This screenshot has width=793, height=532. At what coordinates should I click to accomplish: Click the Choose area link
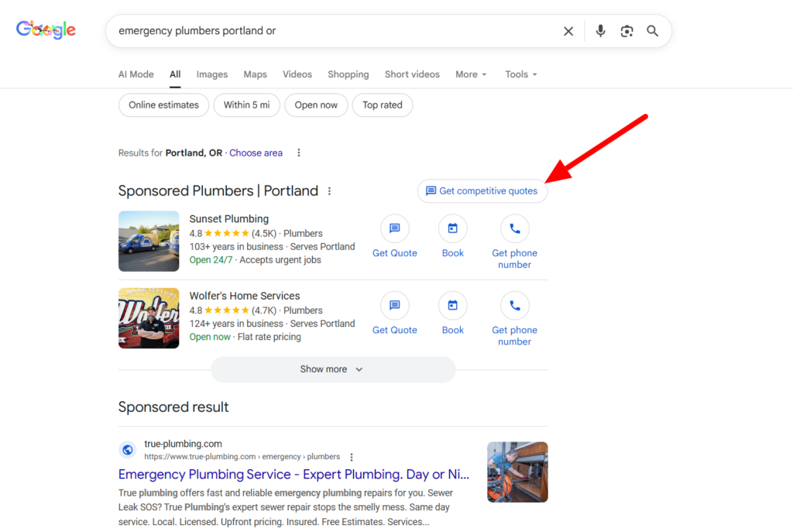[x=256, y=153]
